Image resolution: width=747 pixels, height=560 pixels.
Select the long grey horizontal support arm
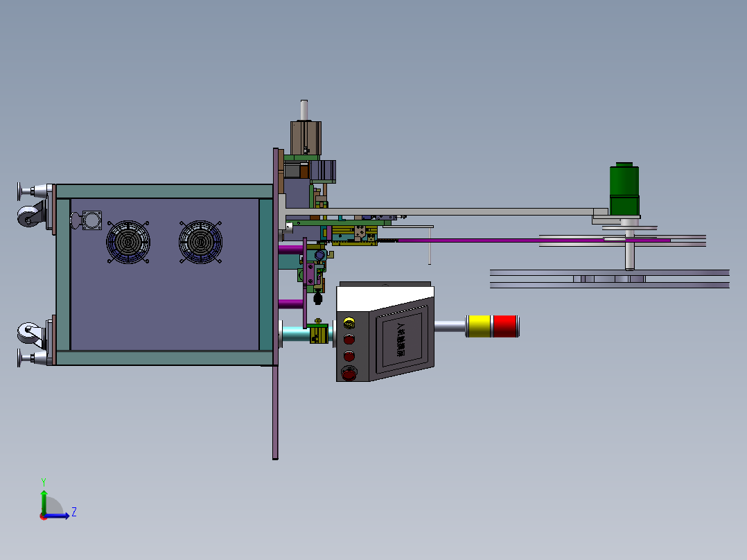(x=438, y=211)
